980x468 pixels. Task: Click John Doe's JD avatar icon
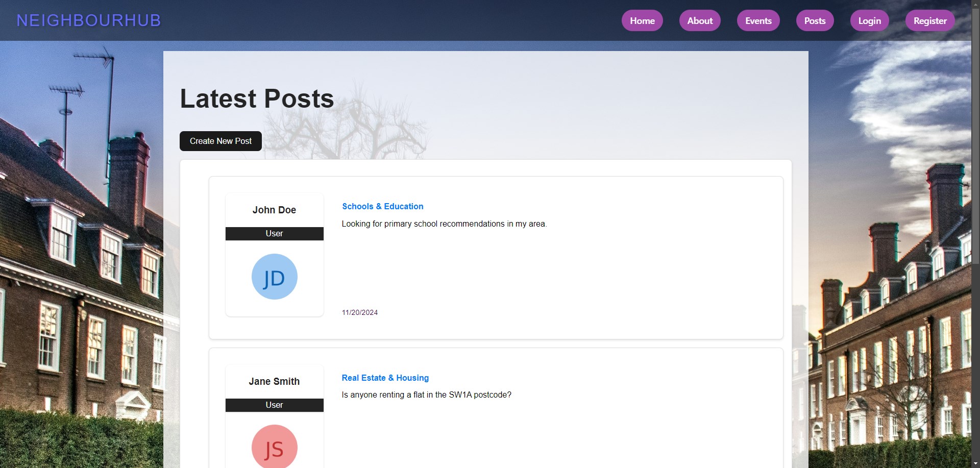(x=274, y=277)
